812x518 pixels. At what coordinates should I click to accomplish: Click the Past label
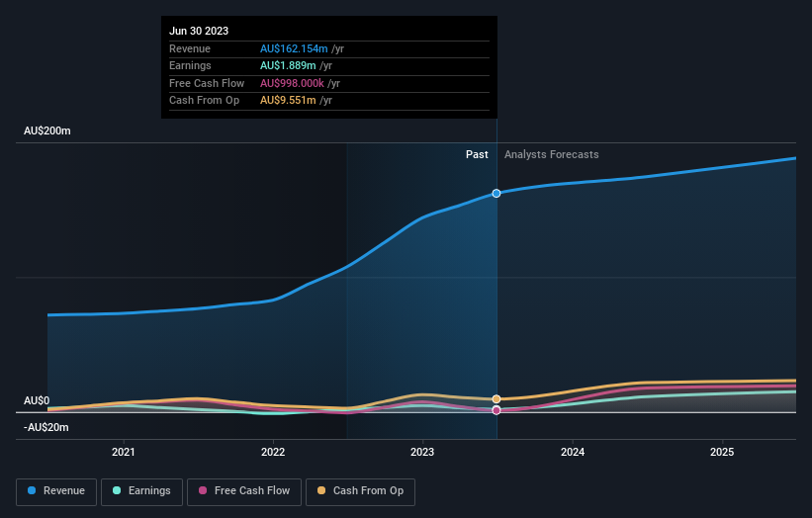(477, 155)
